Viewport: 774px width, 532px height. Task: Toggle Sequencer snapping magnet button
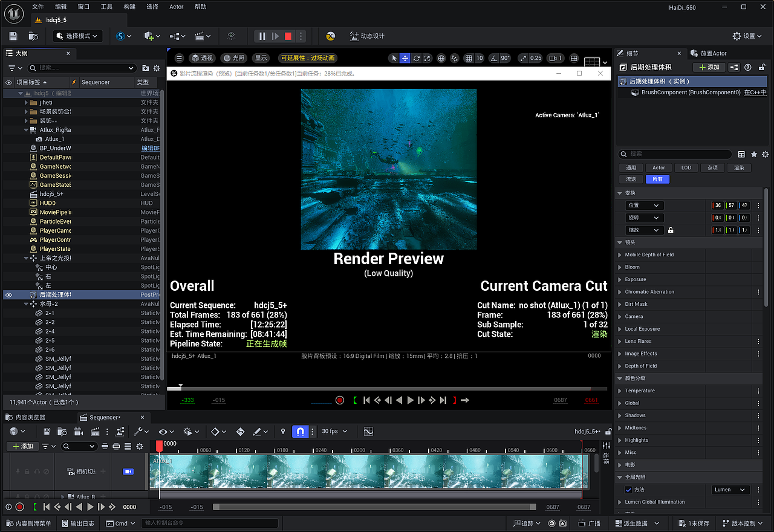pos(301,432)
